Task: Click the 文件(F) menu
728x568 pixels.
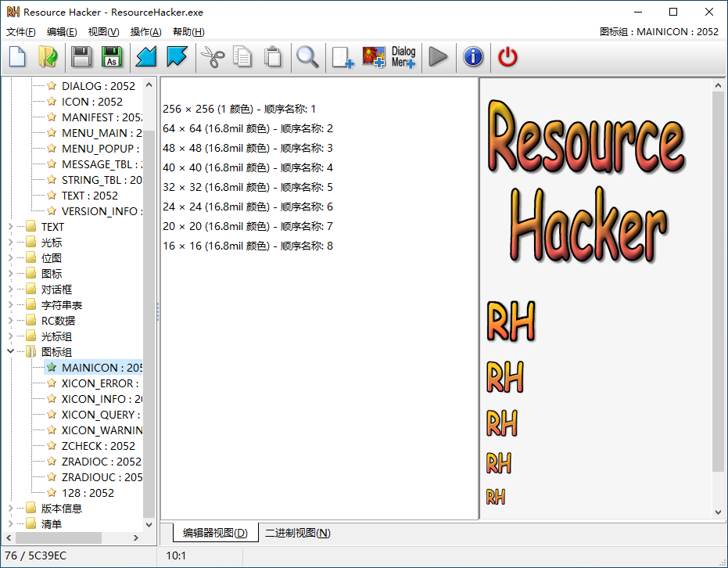Action: [x=21, y=31]
